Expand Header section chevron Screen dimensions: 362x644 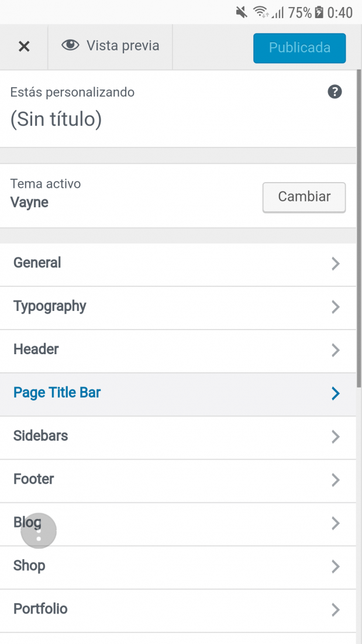tap(336, 350)
